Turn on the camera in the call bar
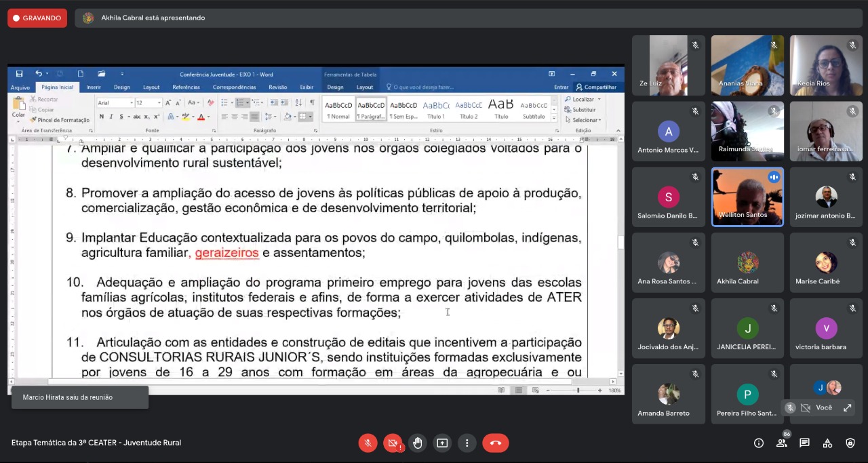The height and width of the screenshot is (463, 868). coord(392,443)
